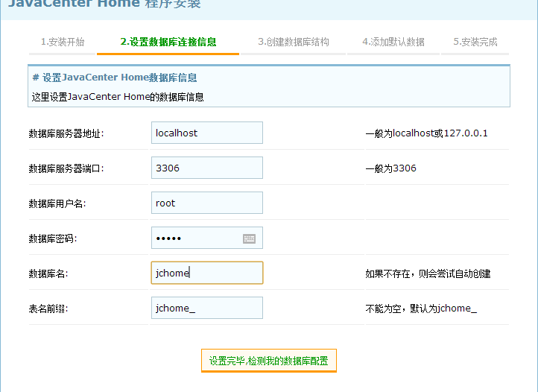Click the label 数据库密码:

53,238
